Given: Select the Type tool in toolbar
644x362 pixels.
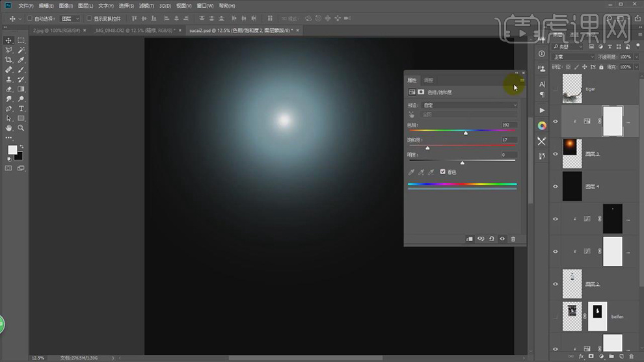Looking at the screenshot, I should [x=21, y=109].
